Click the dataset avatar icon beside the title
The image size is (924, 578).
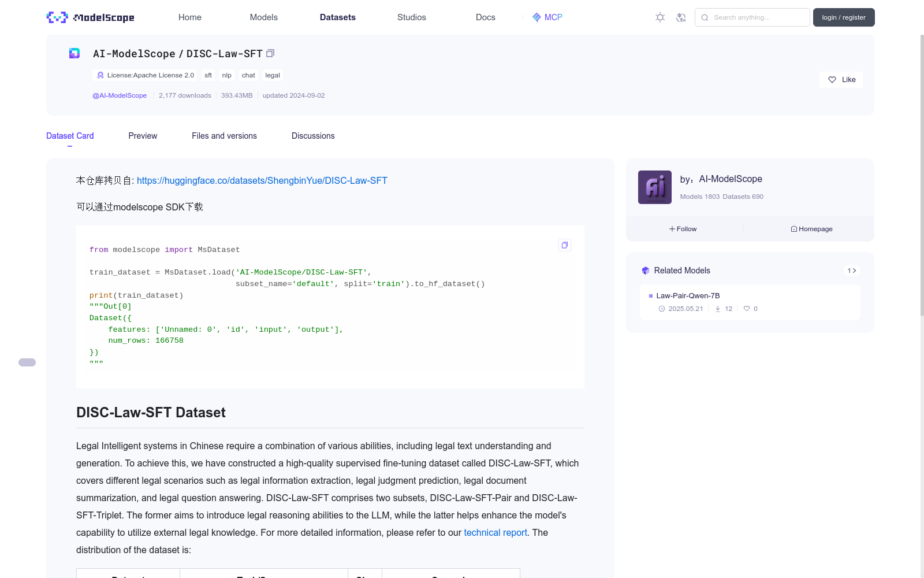tap(74, 53)
